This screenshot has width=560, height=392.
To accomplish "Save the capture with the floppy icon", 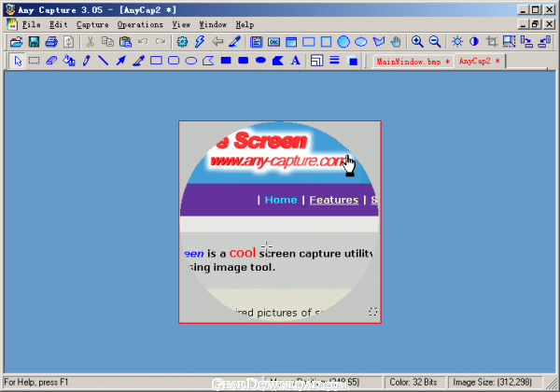I will [x=34, y=42].
